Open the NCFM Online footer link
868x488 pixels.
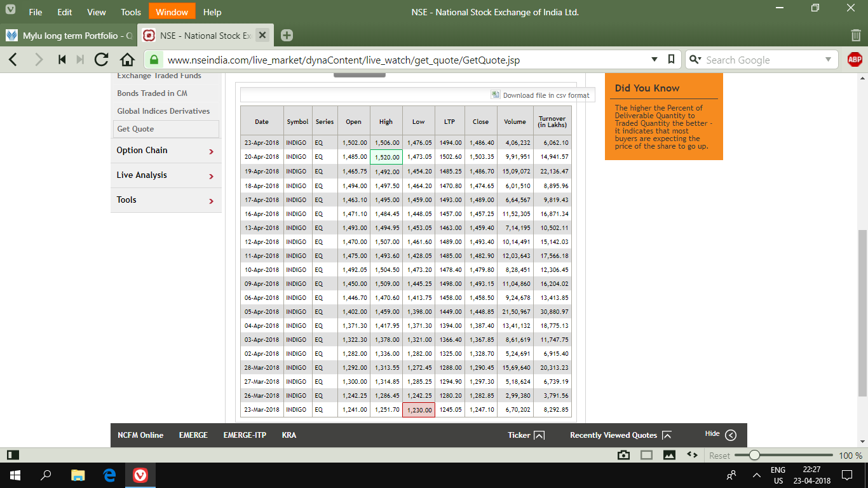point(140,435)
